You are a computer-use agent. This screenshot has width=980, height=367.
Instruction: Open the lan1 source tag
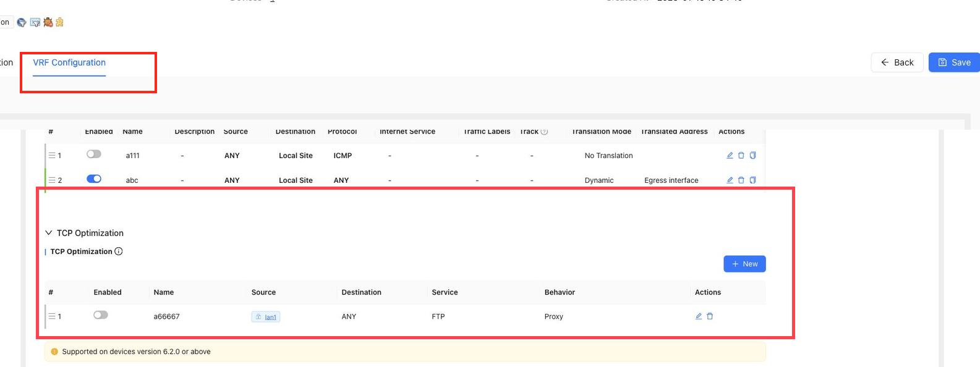tap(266, 317)
